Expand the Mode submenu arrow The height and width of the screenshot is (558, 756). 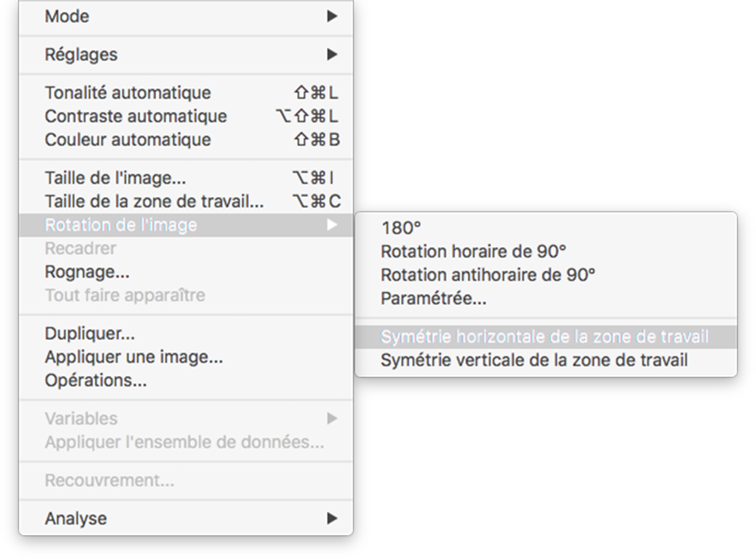click(332, 16)
